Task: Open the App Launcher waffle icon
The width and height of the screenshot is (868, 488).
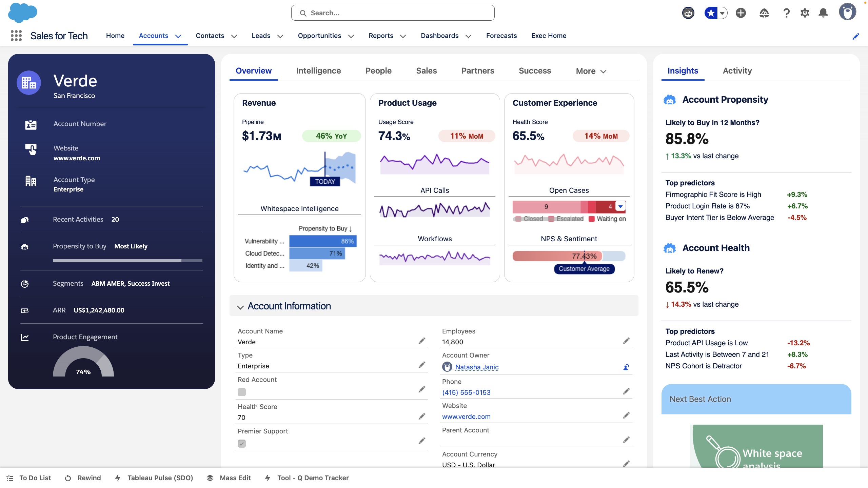Action: tap(16, 35)
